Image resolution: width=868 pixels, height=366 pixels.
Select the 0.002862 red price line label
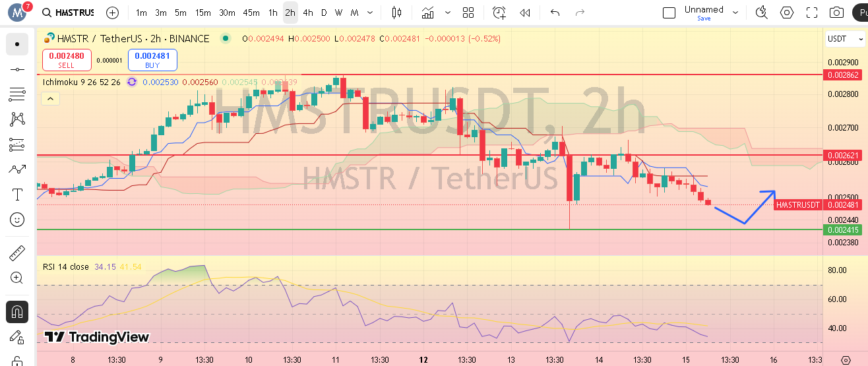pos(844,75)
